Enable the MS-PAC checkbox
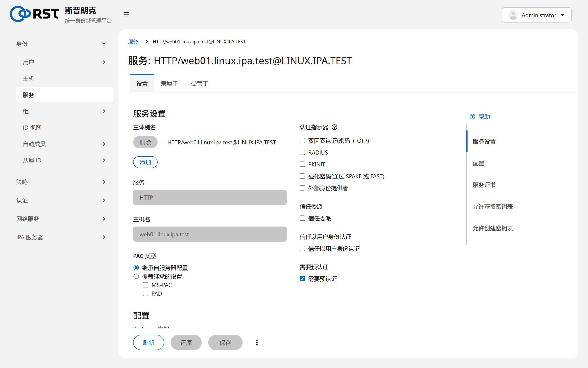The height and width of the screenshot is (368, 588). pos(146,285)
